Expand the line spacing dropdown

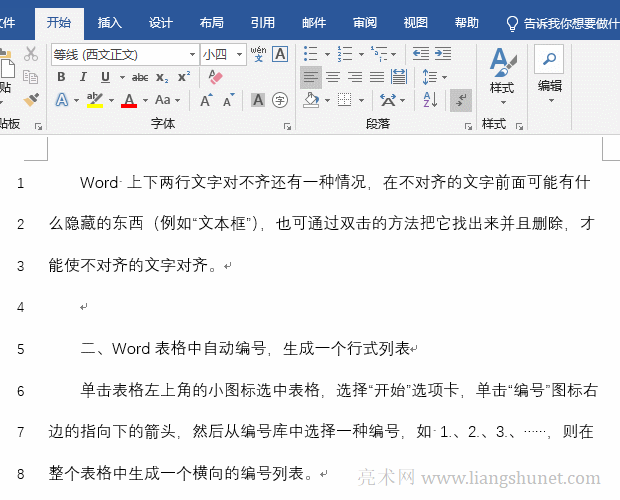[443, 77]
